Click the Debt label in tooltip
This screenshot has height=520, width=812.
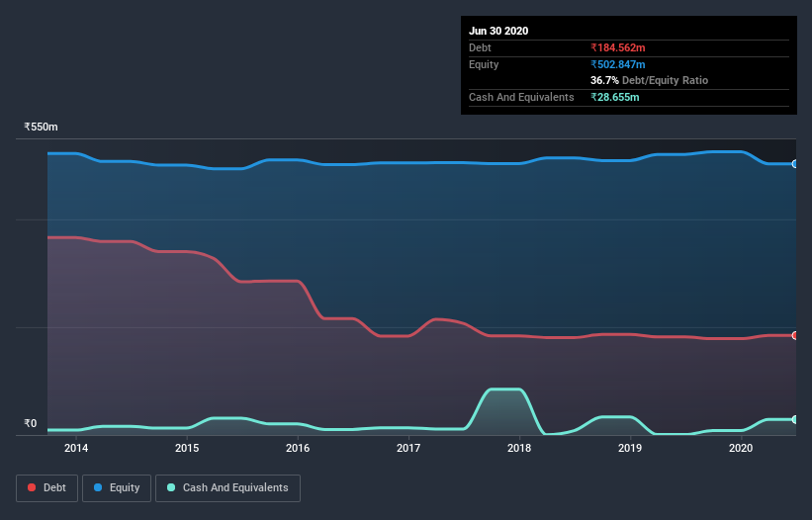[480, 47]
